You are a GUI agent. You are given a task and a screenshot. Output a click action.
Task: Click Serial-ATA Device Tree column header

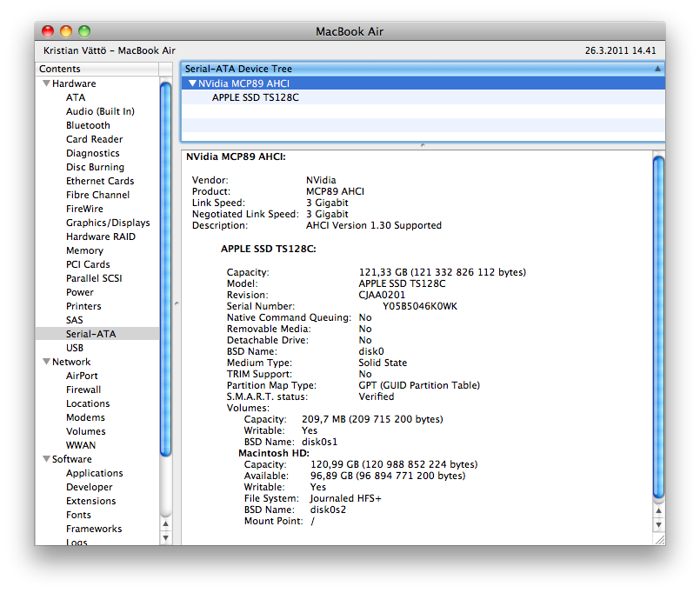point(423,69)
